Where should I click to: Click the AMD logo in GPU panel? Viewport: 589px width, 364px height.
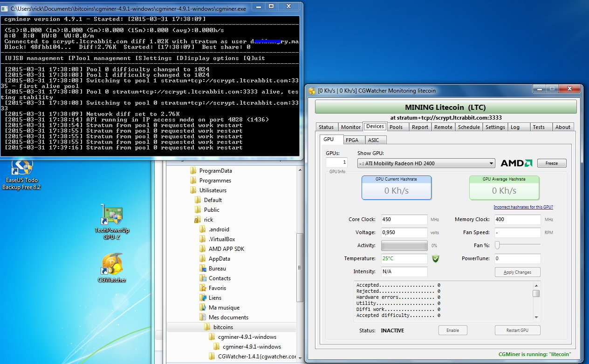(516, 163)
